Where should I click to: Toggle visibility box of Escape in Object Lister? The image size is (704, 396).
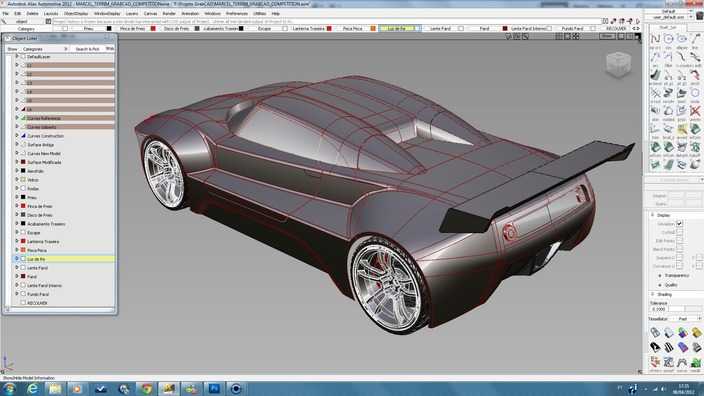tap(23, 233)
